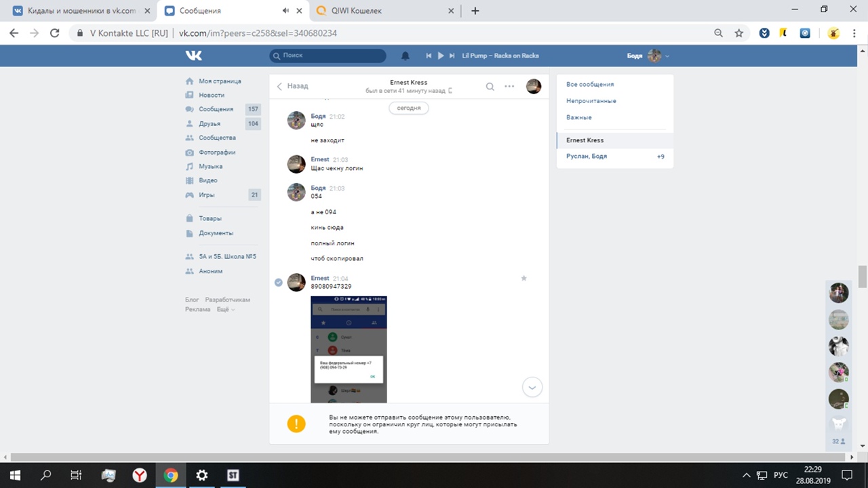The width and height of the screenshot is (868, 488).
Task: Play the Lil Pump track
Action: tap(441, 56)
